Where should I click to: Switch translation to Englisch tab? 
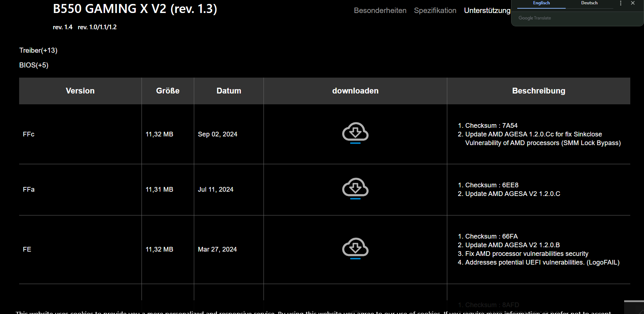541,3
